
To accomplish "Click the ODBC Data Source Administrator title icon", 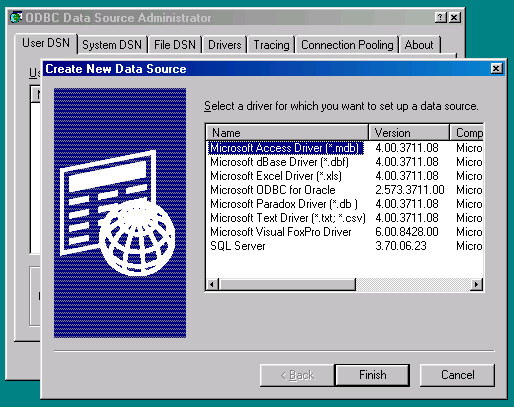I will (x=16, y=17).
